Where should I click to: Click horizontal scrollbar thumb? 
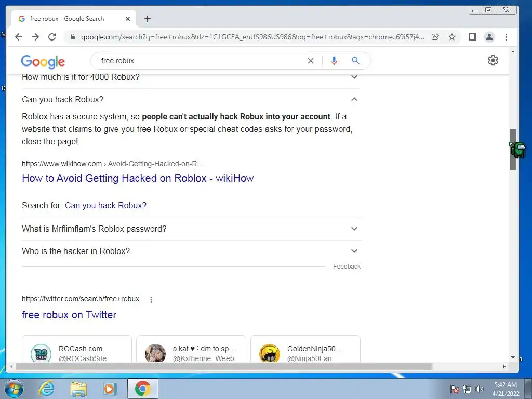[224, 366]
